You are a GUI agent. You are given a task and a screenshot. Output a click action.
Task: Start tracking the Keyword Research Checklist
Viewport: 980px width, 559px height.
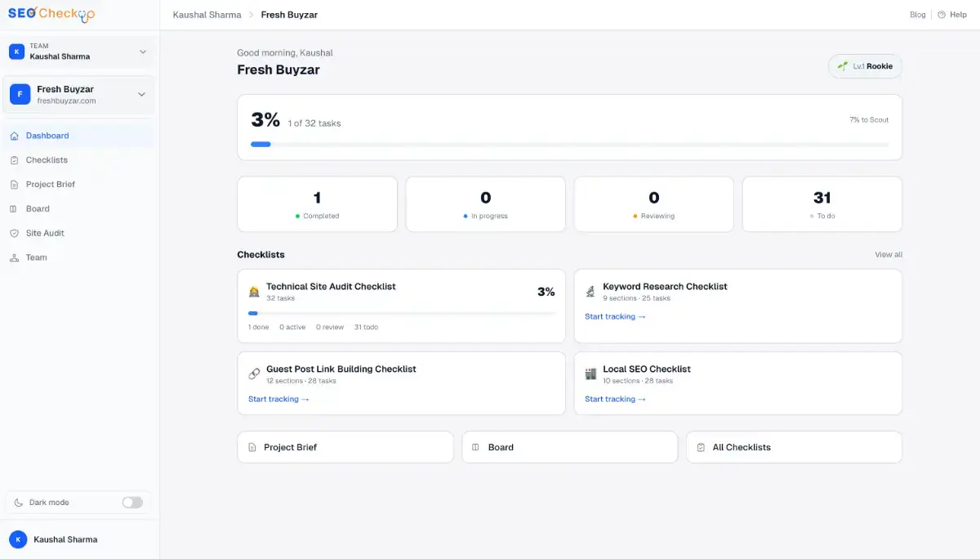615,316
